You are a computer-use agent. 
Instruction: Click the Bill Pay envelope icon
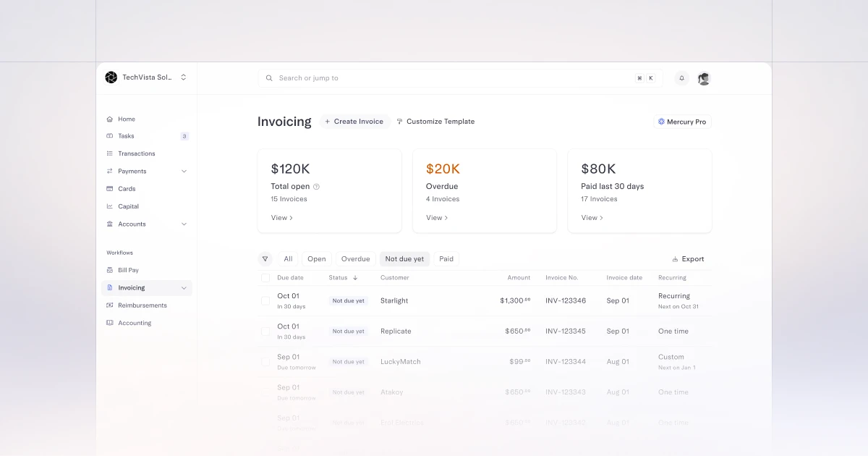click(x=111, y=270)
